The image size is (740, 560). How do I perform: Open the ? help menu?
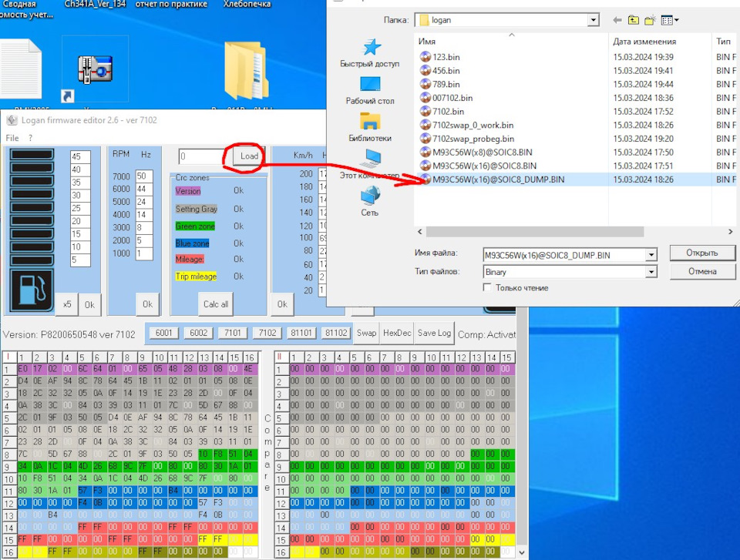tap(31, 138)
